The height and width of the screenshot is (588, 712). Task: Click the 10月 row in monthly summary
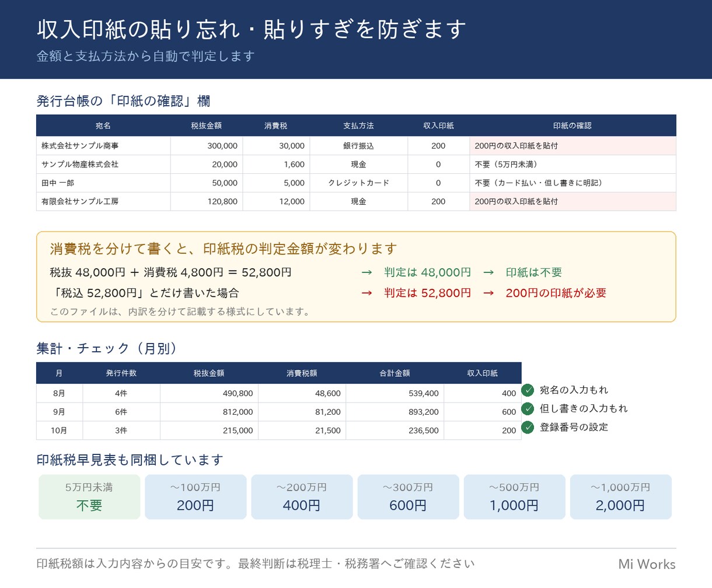pos(278,430)
